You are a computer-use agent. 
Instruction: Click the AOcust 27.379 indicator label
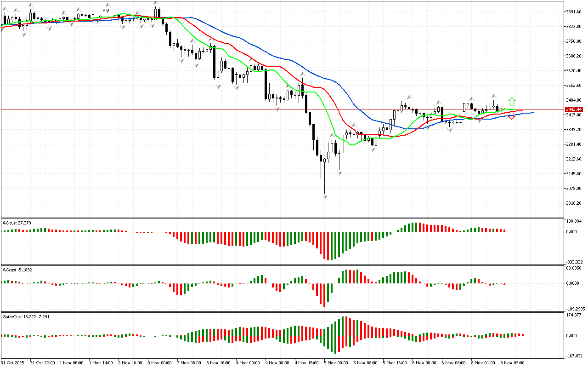tap(17, 223)
